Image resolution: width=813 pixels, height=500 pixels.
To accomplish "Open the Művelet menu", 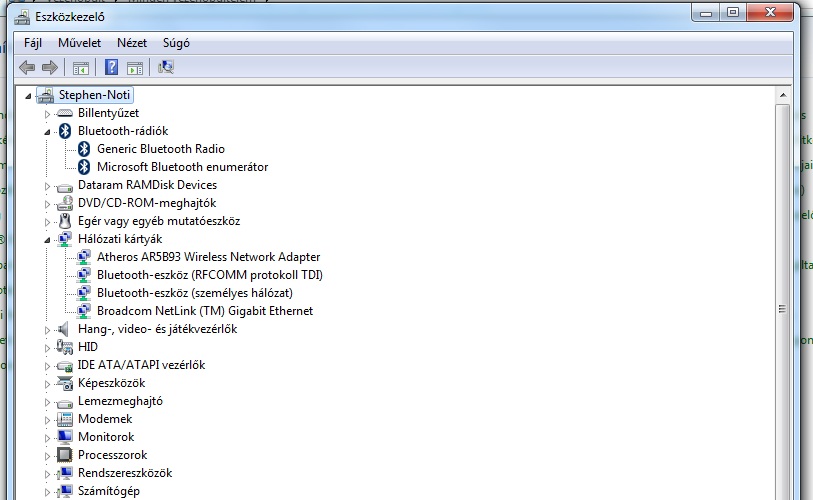I will [x=79, y=43].
